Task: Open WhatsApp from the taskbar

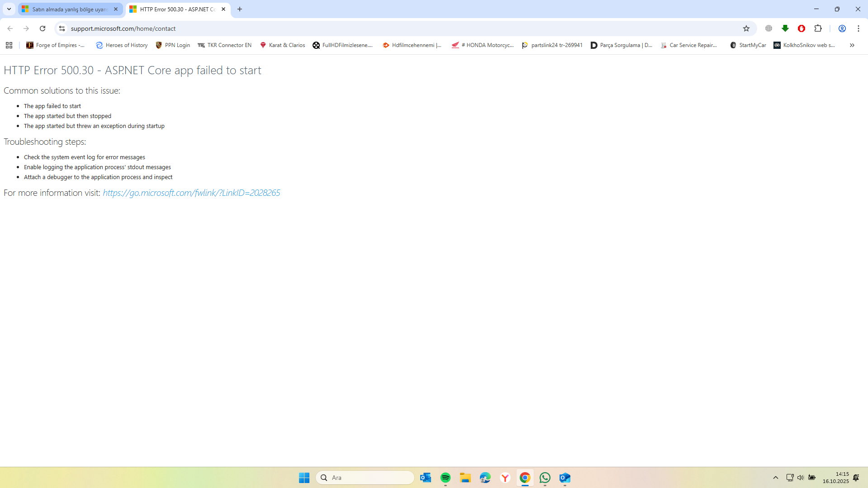Action: click(x=545, y=478)
